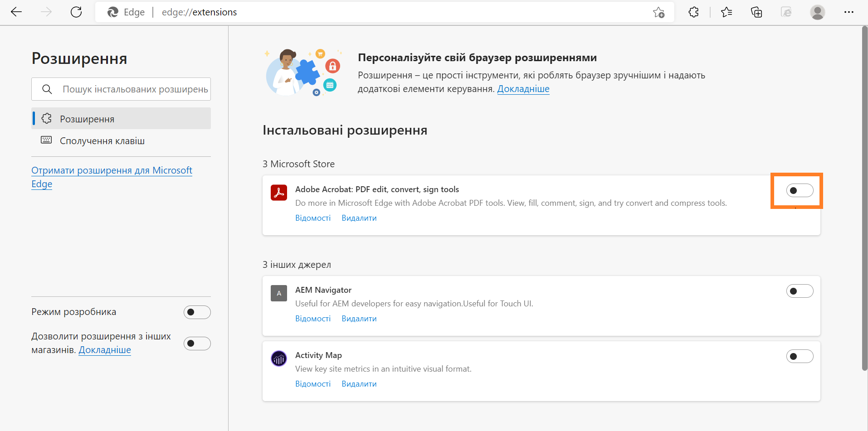Open Settings and more ellipsis menu
The image size is (868, 431).
(849, 12)
